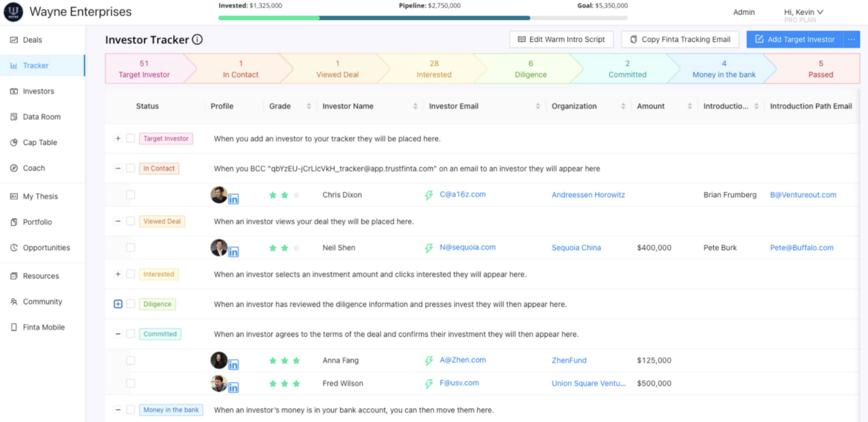Sort by Introduction column arrows
Image resolution: width=868 pixels, height=422 pixels.
[756, 106]
